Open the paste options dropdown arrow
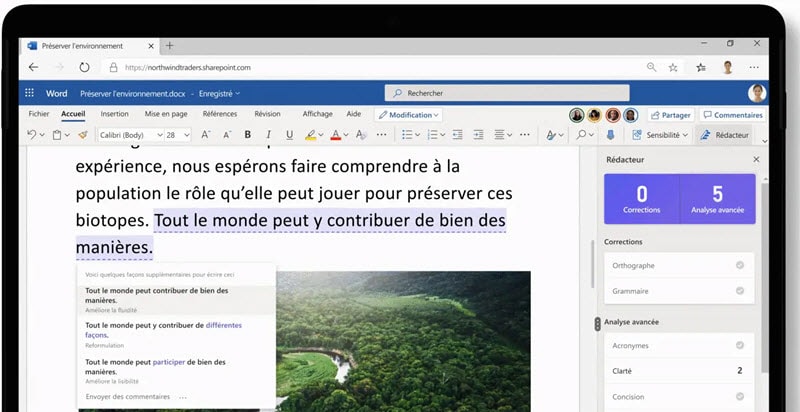 [x=67, y=135]
